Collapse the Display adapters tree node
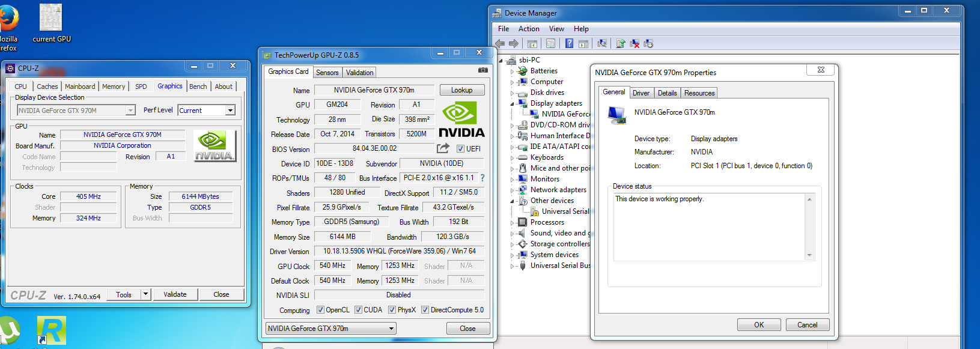The image size is (980, 349). (513, 103)
